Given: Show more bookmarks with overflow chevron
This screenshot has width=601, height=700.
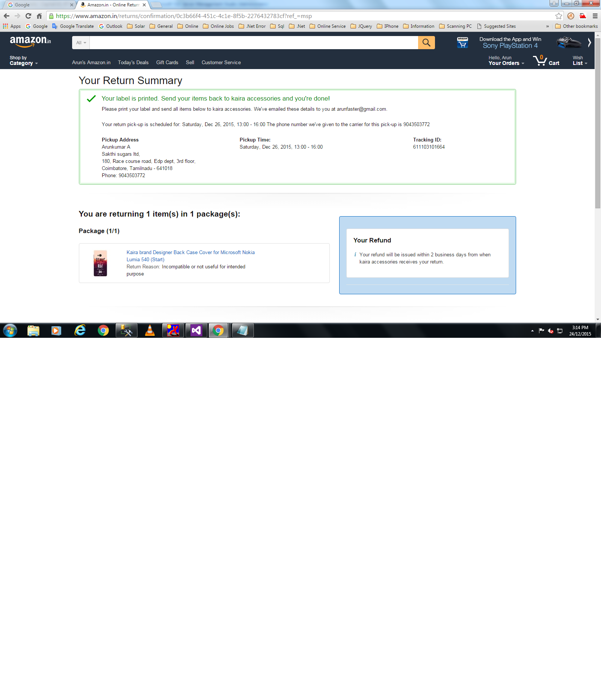Looking at the screenshot, I should [547, 26].
